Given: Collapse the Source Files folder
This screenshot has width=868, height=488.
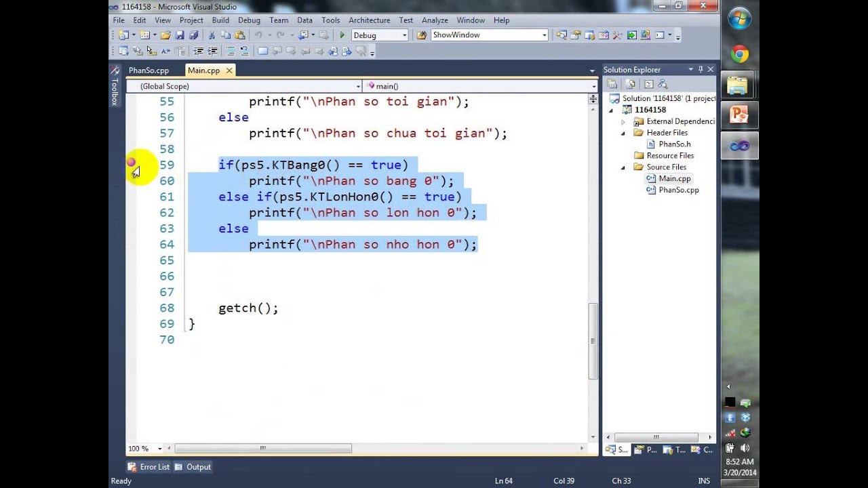Looking at the screenshot, I should [x=623, y=167].
